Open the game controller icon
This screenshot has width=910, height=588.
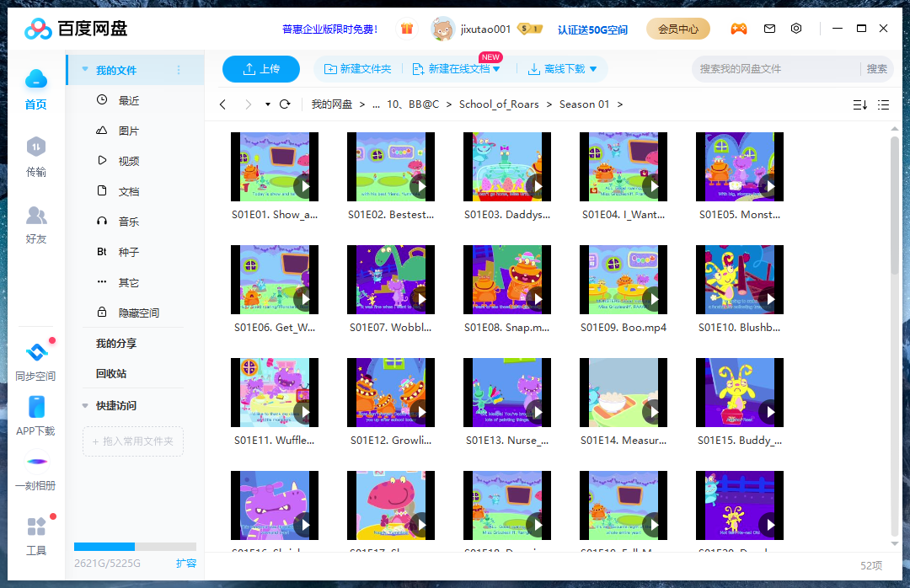[x=739, y=29]
